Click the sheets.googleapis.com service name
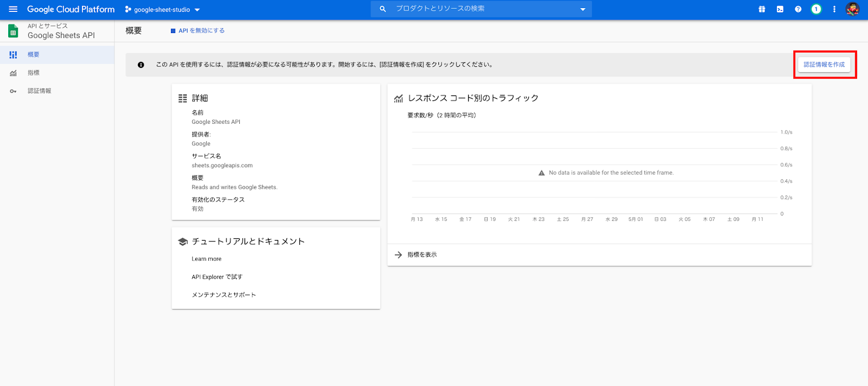This screenshot has height=386, width=868. (222, 166)
